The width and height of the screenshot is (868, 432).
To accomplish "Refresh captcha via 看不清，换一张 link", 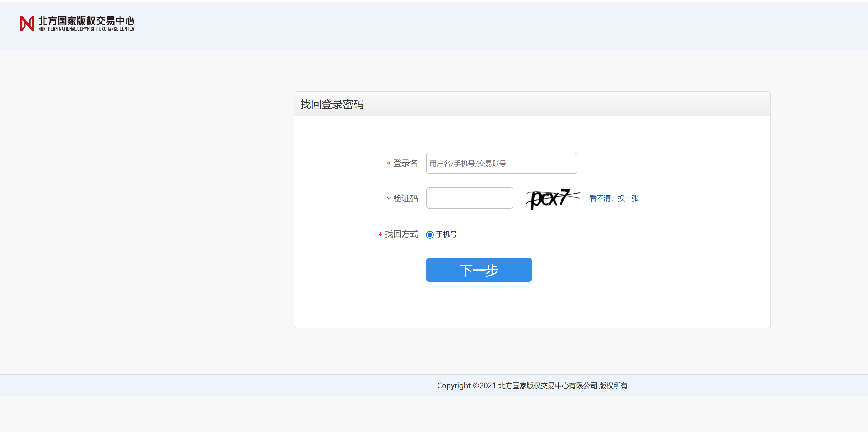I will [x=614, y=198].
